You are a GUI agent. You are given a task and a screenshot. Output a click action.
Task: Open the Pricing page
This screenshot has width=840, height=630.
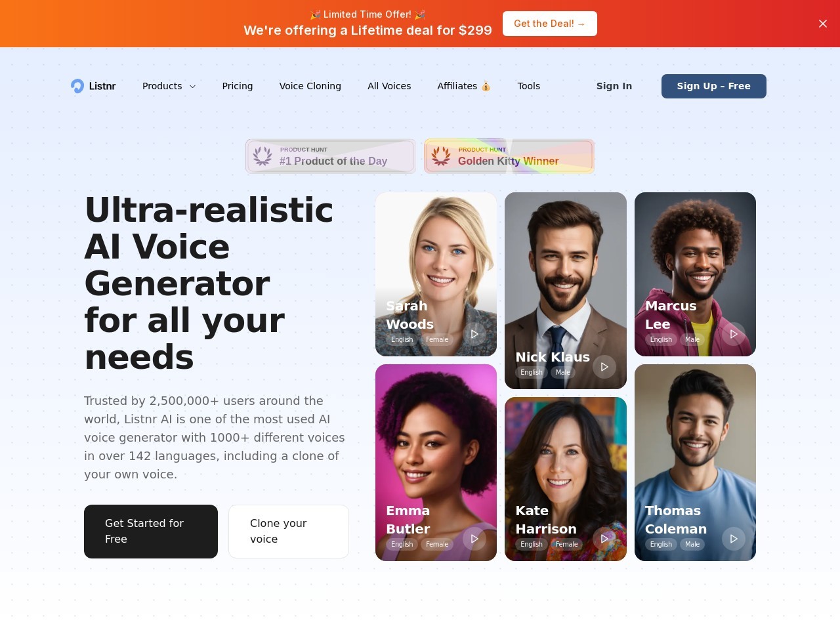tap(238, 86)
